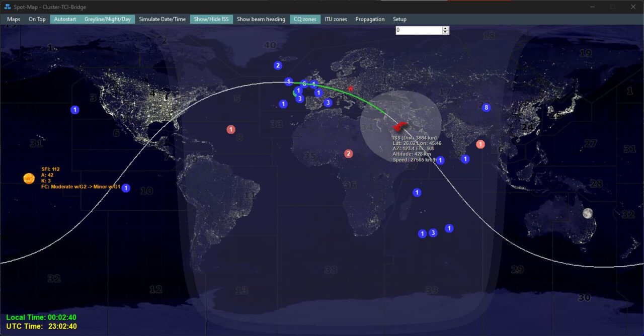644x336 pixels.
Task: Select the blue spot marker labeled 8
Action: pos(486,107)
